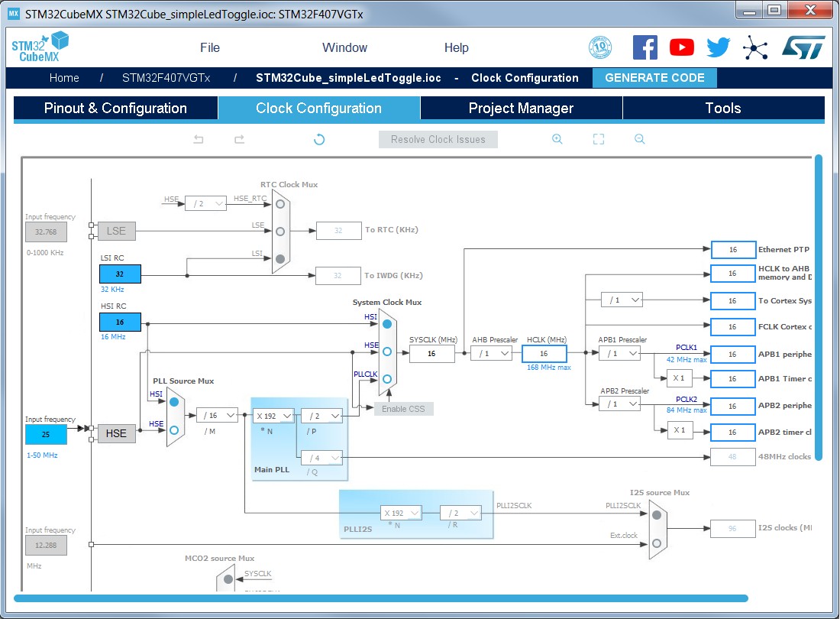Click the horizontal scrollbar of diagram
Viewport: 840px width, 619px height.
[381, 598]
